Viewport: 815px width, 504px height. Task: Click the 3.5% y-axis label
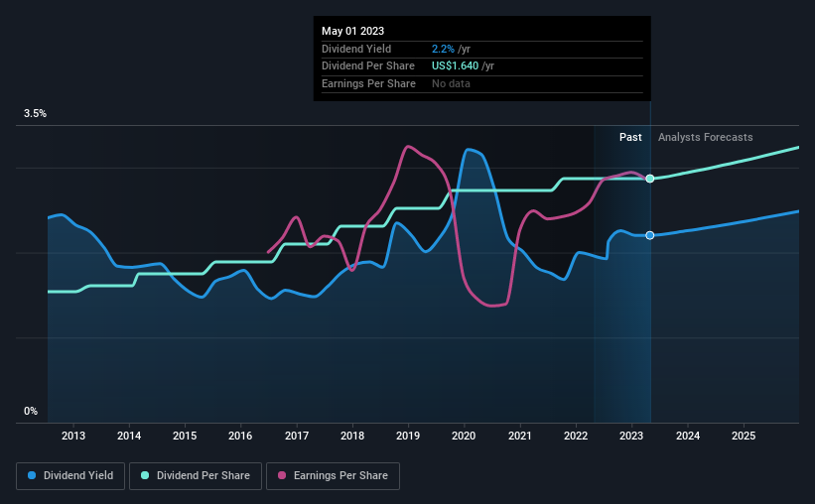(35, 113)
